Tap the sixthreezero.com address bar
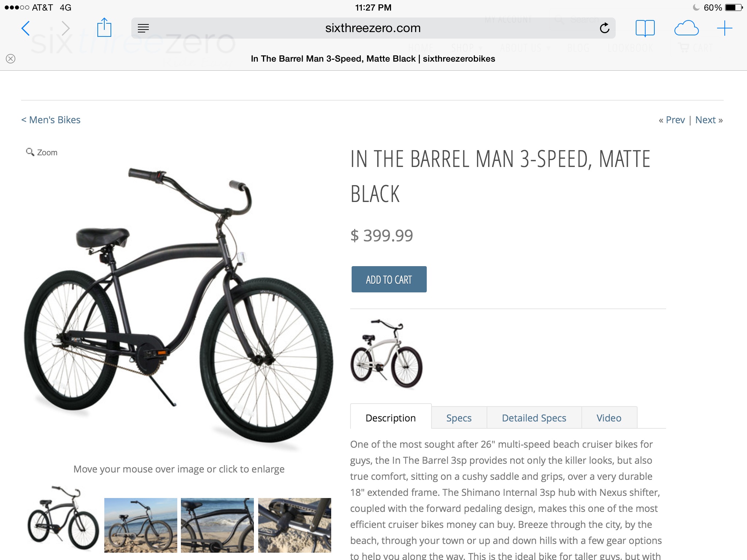 pos(373,28)
